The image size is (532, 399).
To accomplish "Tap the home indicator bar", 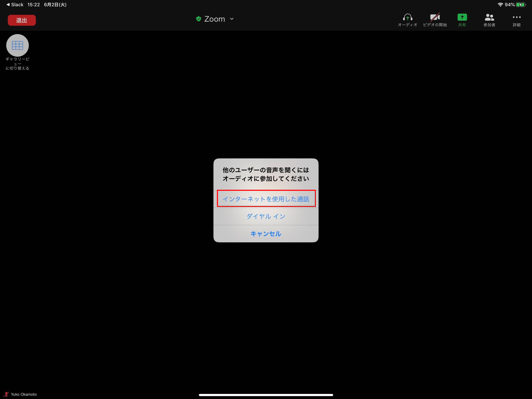I will pyautogui.click(x=266, y=395).
